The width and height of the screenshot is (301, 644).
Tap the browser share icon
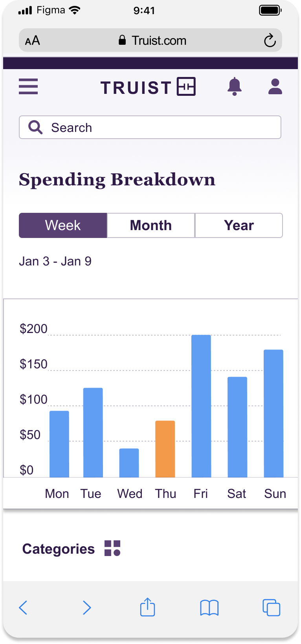tap(148, 607)
